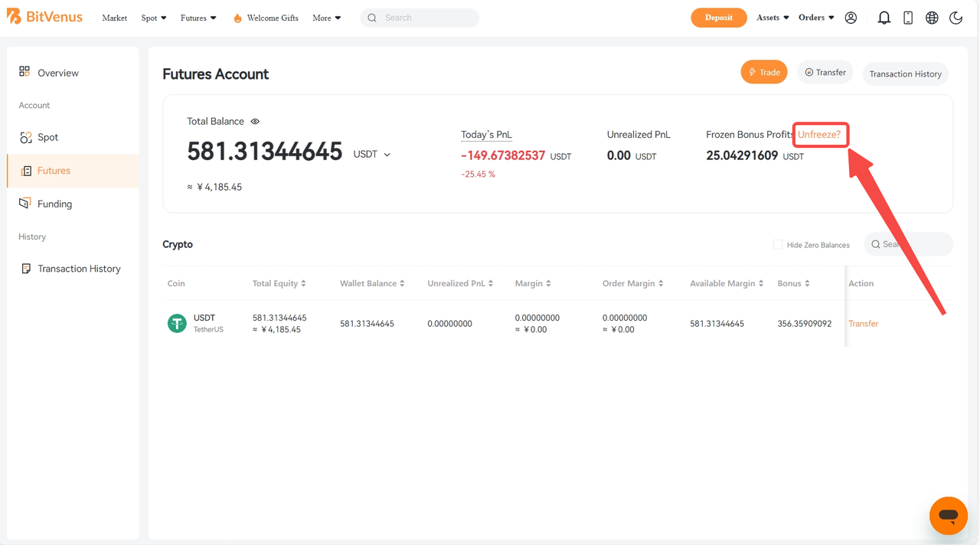Click the orange Deposit button
Screen dimensions: 980x545
tap(718, 18)
